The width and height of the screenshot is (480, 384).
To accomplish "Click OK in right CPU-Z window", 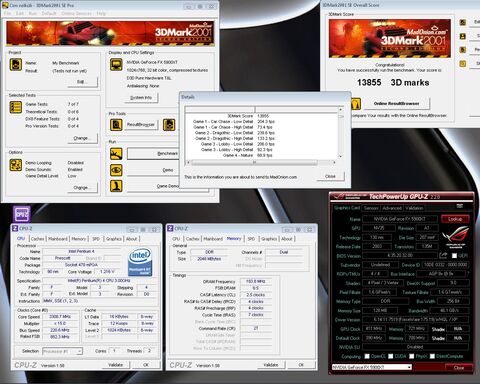I will coord(301,365).
